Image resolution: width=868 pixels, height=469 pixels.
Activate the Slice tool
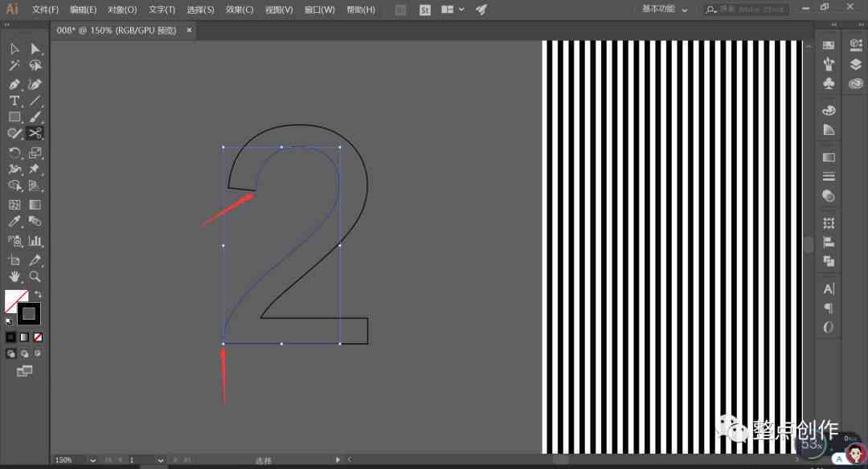35,260
